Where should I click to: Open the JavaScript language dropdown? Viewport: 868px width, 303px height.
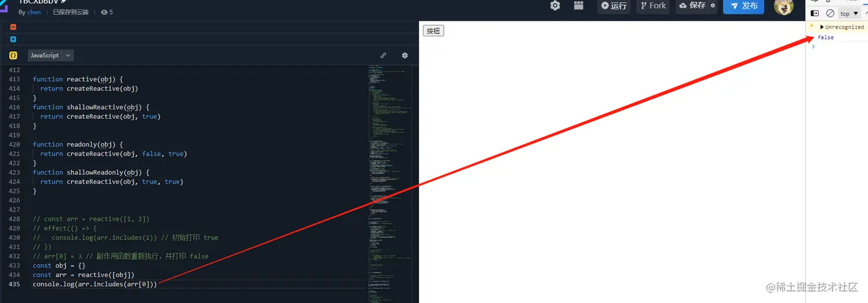[x=51, y=55]
